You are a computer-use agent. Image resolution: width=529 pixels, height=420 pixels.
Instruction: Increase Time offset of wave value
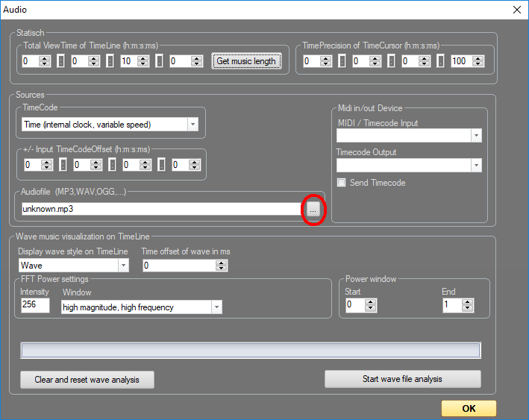click(222, 262)
